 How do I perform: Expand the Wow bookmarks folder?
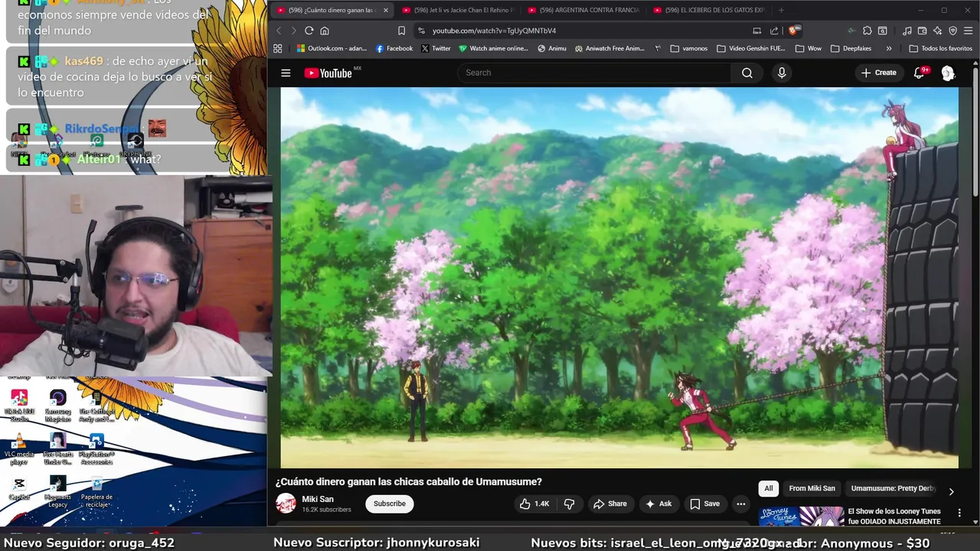pyautogui.click(x=808, y=48)
